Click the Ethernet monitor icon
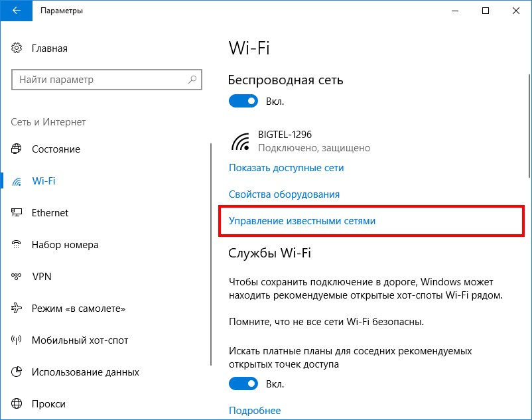This screenshot has height=420, width=532. [17, 212]
